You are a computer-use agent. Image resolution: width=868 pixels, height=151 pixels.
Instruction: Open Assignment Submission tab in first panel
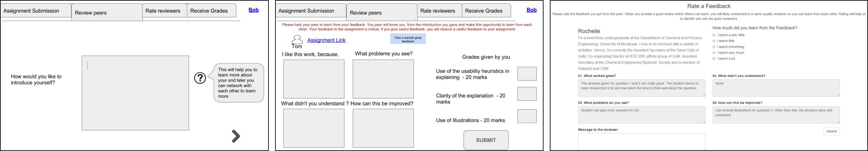(x=35, y=11)
